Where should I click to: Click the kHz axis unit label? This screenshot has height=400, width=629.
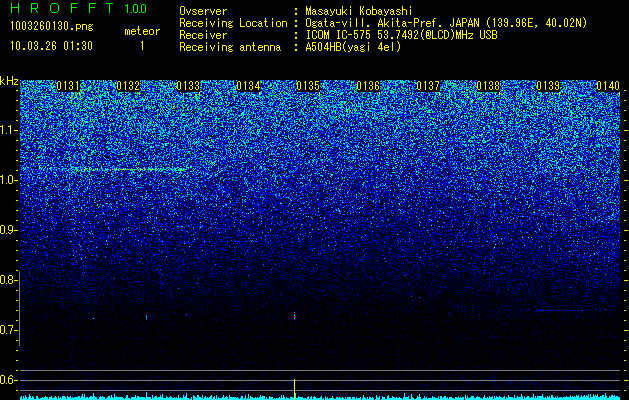[9, 82]
